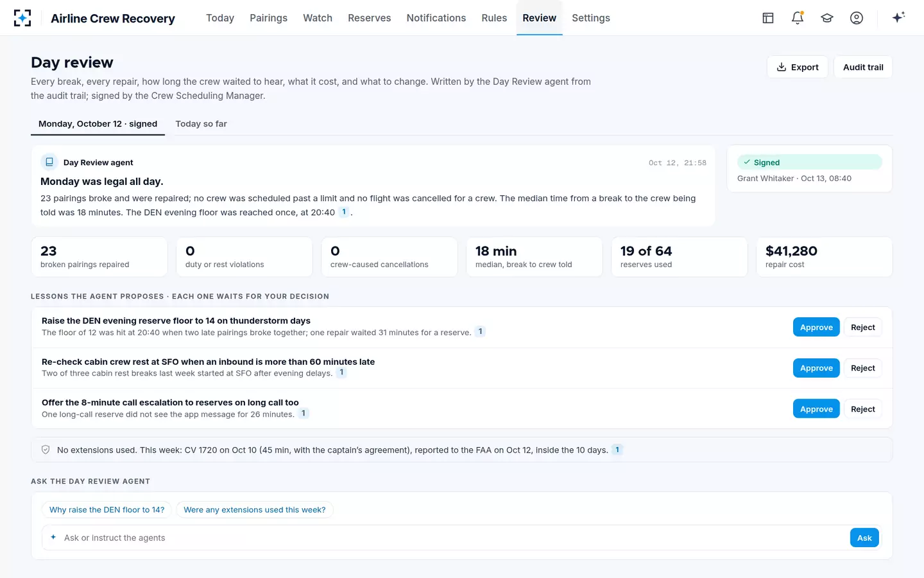Switch to the Today so far tab
Image resolution: width=924 pixels, height=578 pixels.
(201, 124)
